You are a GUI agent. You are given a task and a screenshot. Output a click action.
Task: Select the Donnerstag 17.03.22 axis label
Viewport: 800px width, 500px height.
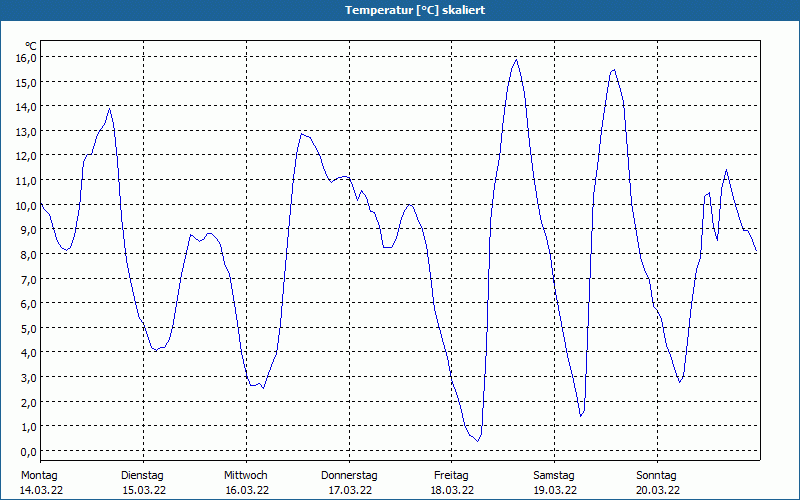349,483
